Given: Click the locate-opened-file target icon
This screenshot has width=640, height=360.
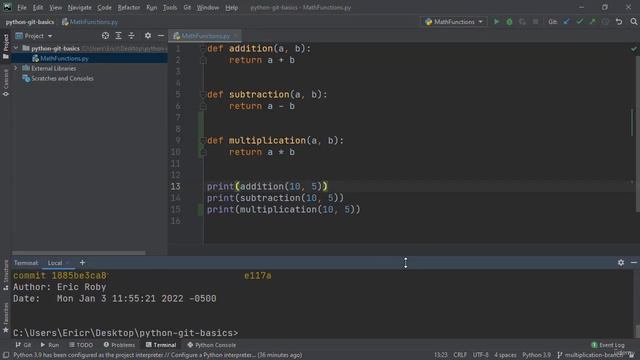Looking at the screenshot, I should (105, 36).
